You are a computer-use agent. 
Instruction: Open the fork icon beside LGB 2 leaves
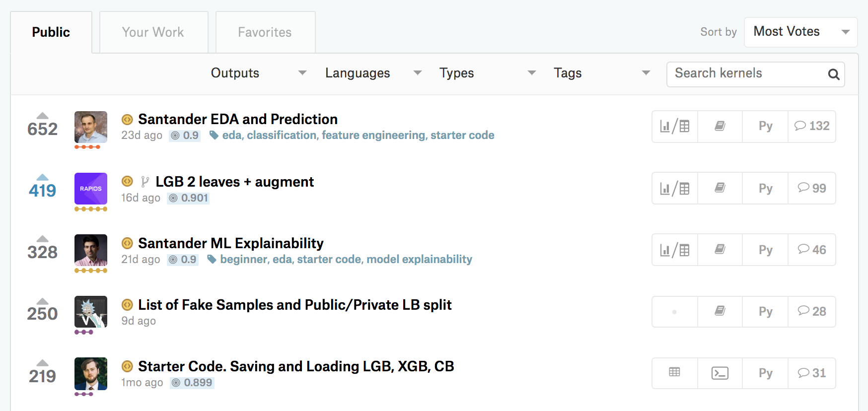click(145, 182)
